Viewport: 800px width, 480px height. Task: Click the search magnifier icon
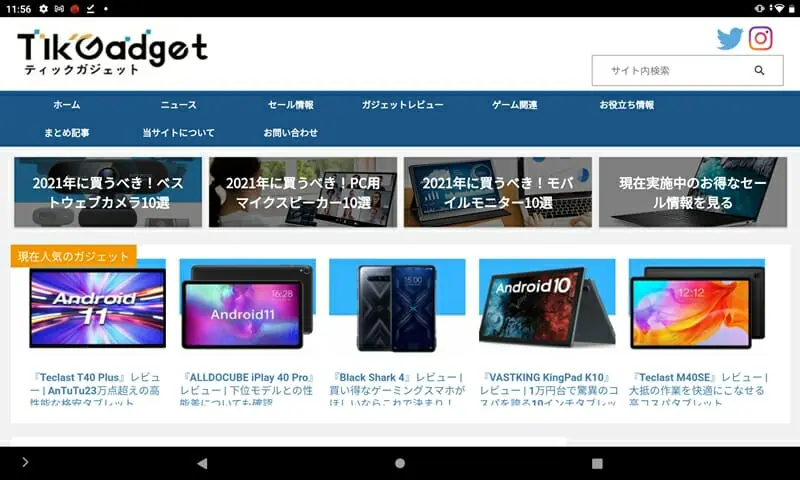(759, 71)
